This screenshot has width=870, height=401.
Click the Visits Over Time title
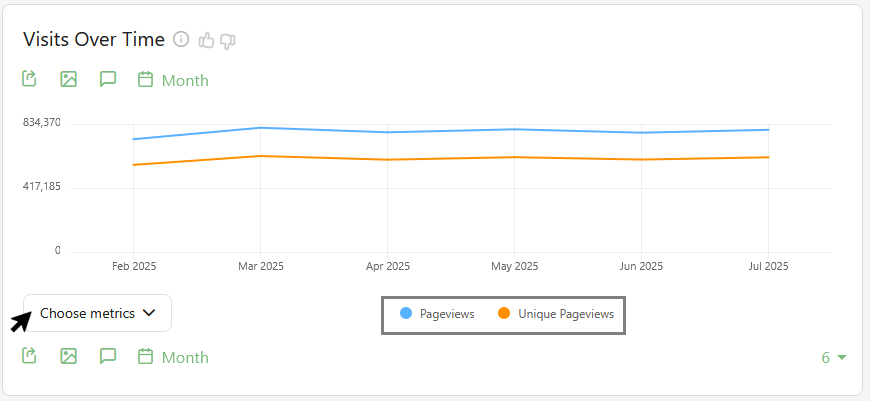(x=94, y=39)
